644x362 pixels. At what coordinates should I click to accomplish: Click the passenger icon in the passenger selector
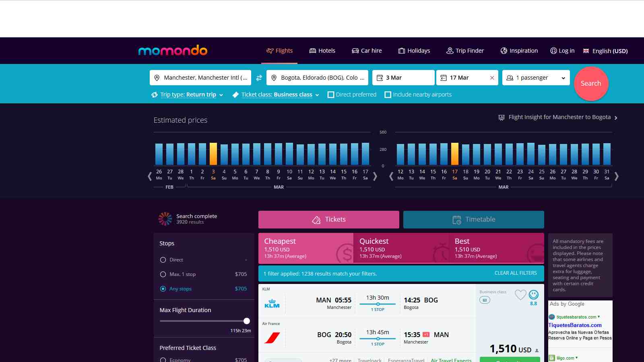tap(510, 78)
